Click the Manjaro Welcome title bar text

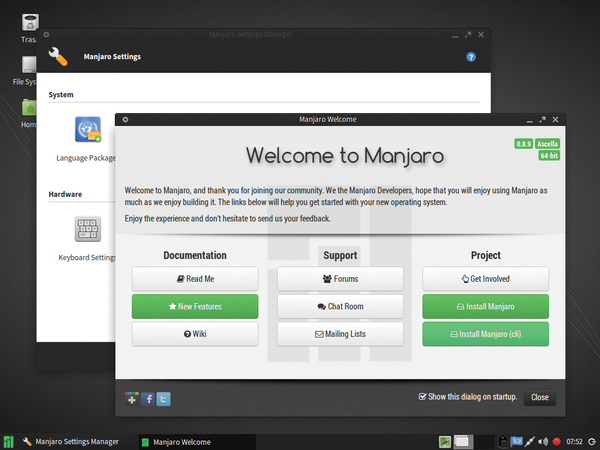pyautogui.click(x=328, y=119)
